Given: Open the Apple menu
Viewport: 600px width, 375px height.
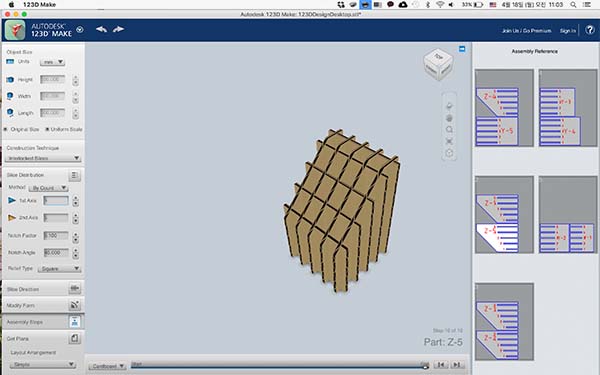Looking at the screenshot, I should [x=11, y=5].
